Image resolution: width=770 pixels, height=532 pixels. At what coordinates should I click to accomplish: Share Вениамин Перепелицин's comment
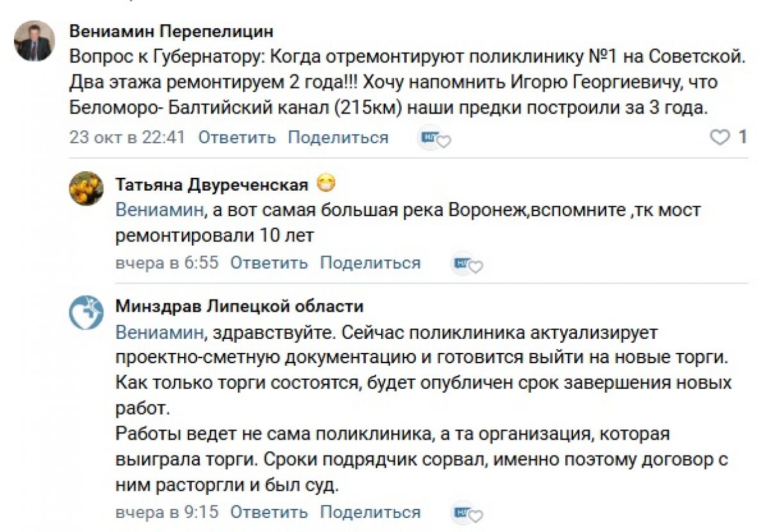coord(338,137)
